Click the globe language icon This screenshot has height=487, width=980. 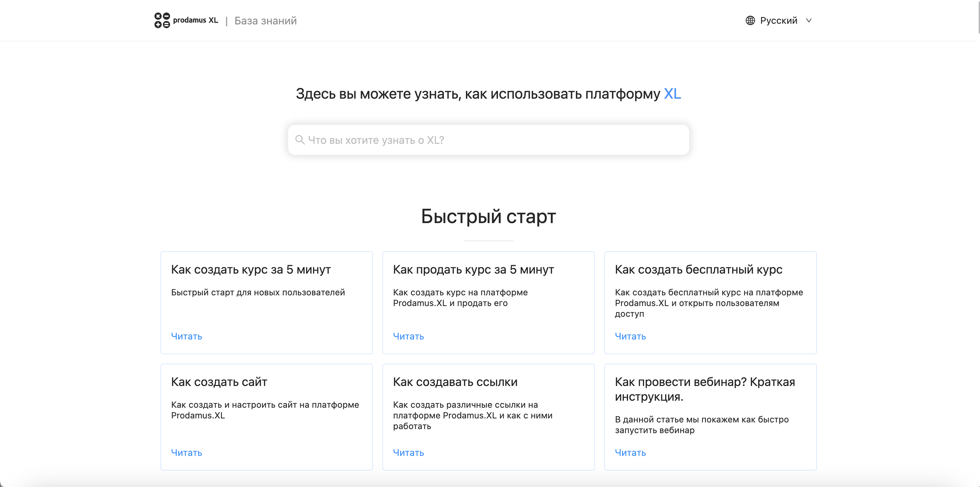750,20
